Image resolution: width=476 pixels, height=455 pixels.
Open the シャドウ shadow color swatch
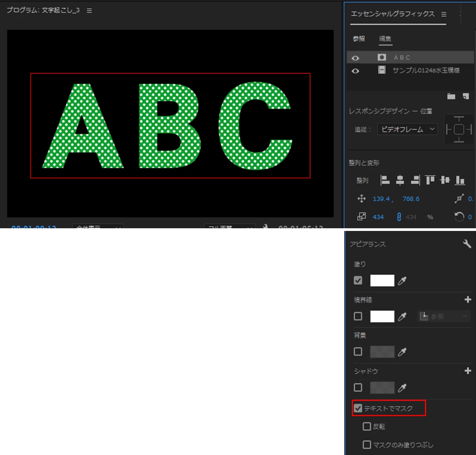tap(382, 388)
